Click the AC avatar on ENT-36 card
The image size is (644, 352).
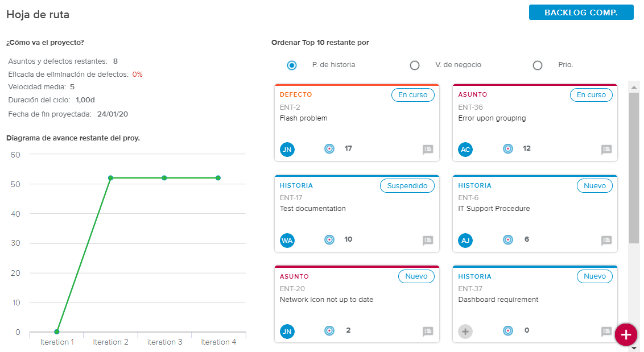point(465,149)
